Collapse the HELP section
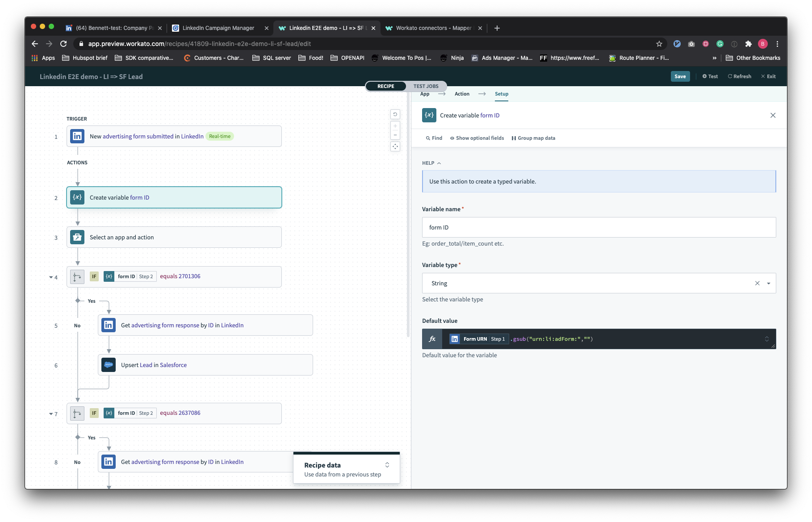The height and width of the screenshot is (522, 812). point(439,163)
